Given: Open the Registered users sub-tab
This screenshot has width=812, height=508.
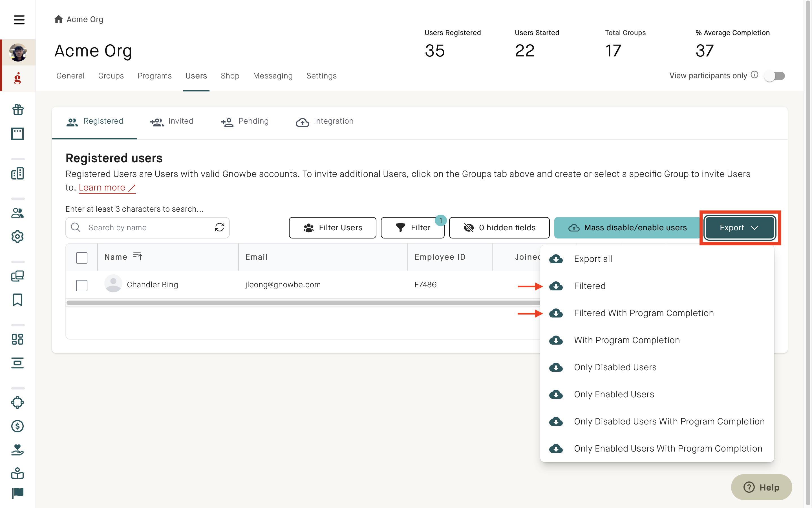Looking at the screenshot, I should (x=94, y=121).
